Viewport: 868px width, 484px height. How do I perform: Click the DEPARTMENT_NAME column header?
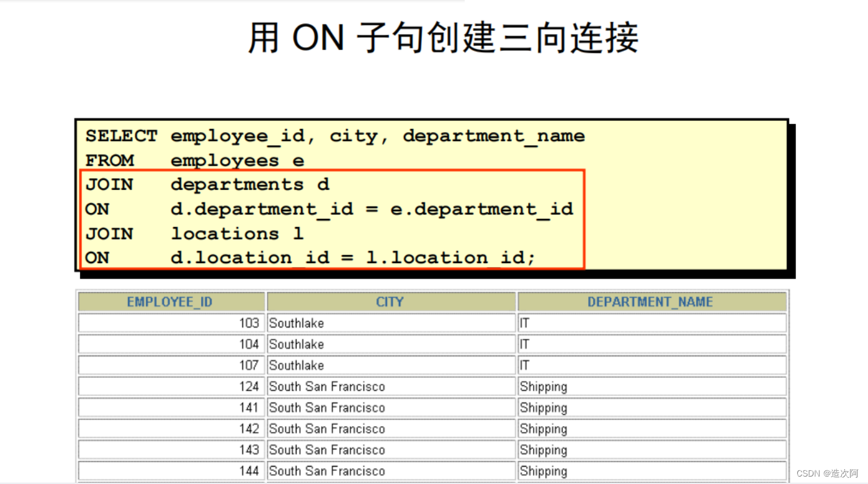652,302
